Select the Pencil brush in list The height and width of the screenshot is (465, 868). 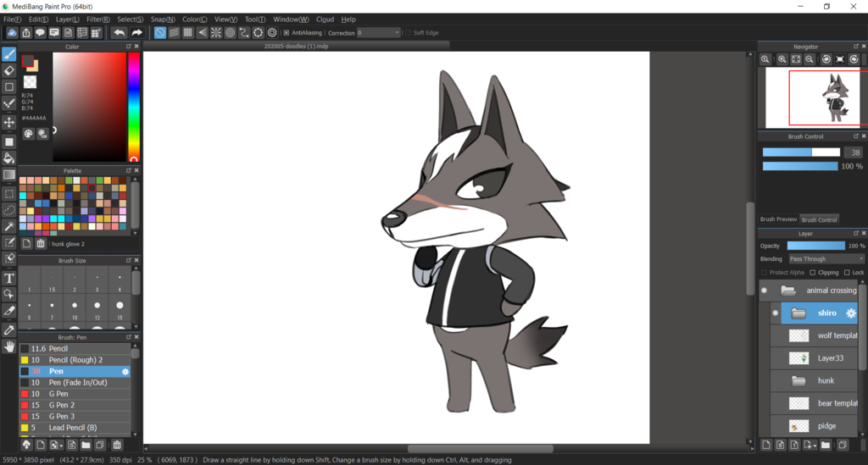click(x=75, y=348)
